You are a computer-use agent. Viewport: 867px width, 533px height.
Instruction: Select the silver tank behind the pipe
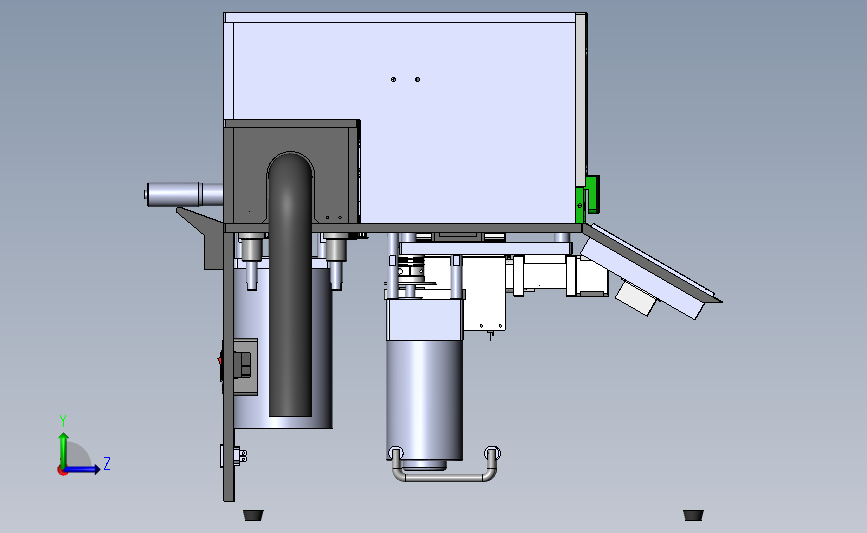[x=321, y=348]
